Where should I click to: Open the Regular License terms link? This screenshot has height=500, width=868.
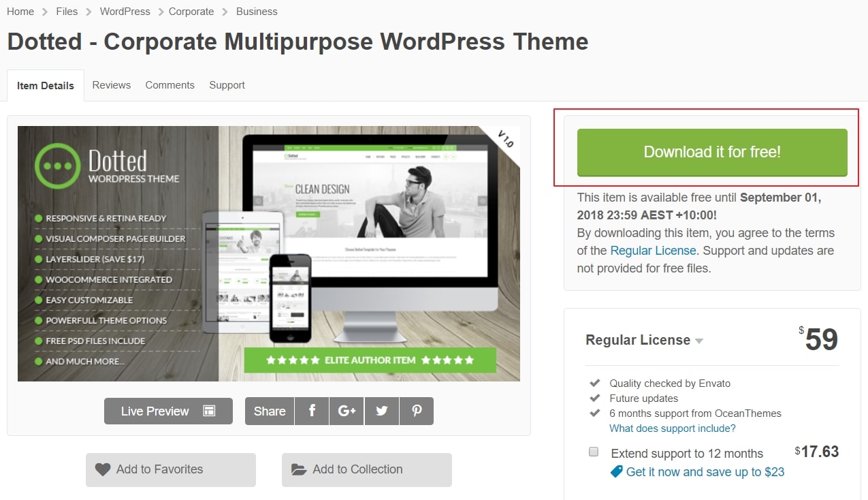tap(653, 251)
